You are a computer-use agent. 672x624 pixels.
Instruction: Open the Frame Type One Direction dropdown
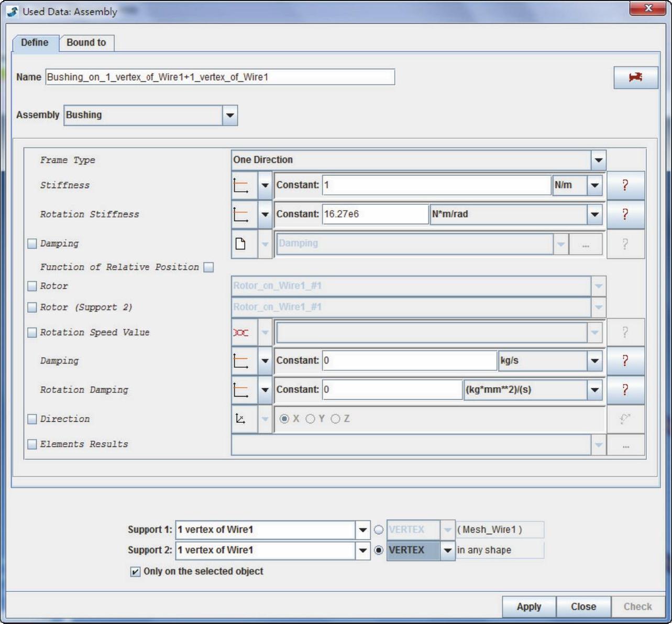point(598,160)
